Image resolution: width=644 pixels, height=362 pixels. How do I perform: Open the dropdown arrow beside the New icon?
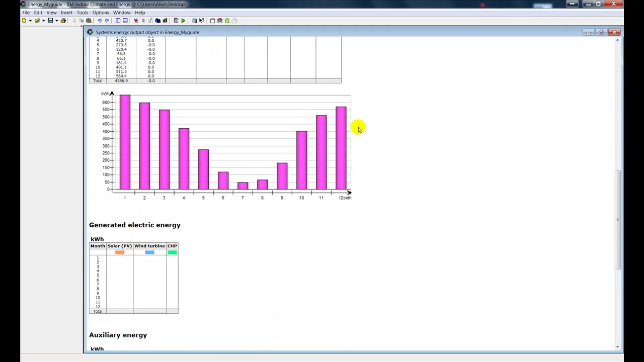(x=30, y=21)
